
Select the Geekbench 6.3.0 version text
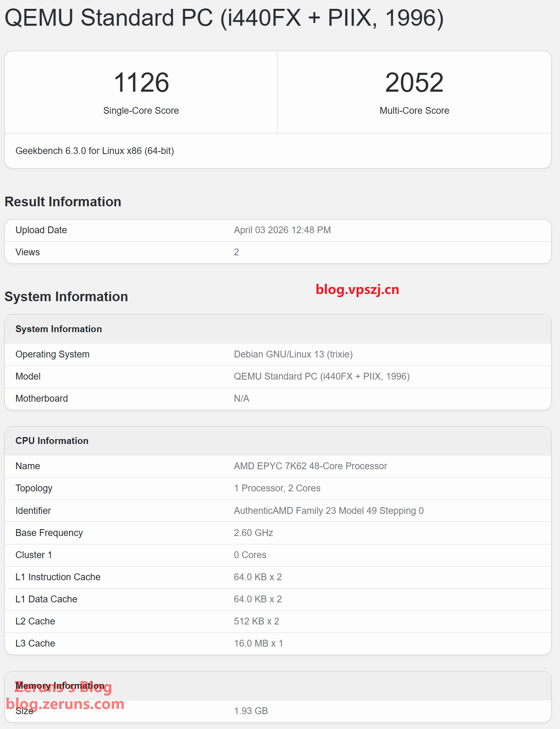94,151
